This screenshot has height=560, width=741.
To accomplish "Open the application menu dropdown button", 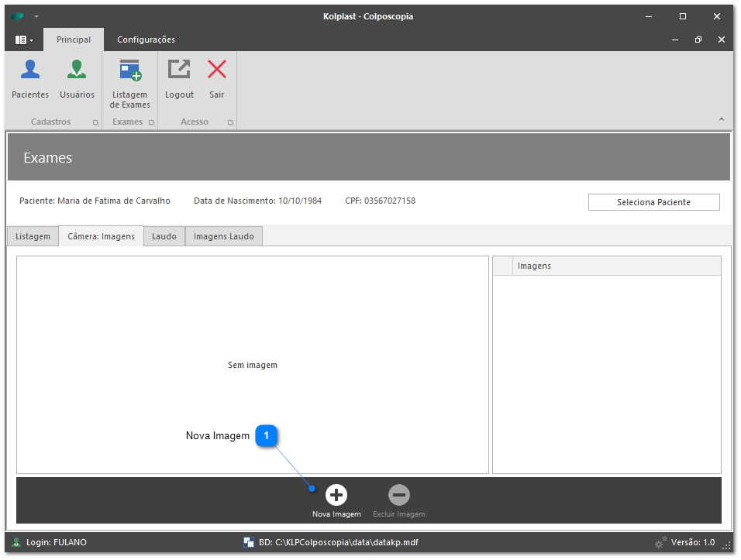I will tap(24, 40).
